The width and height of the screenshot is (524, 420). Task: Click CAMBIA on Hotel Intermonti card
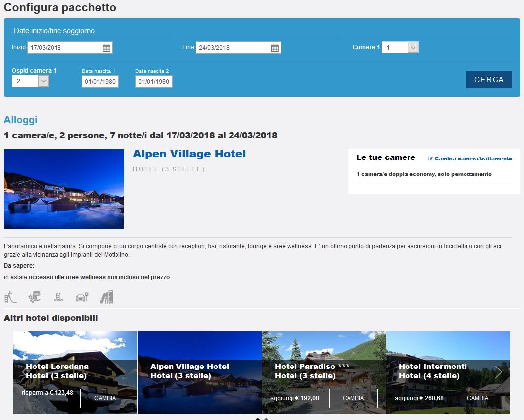click(477, 398)
